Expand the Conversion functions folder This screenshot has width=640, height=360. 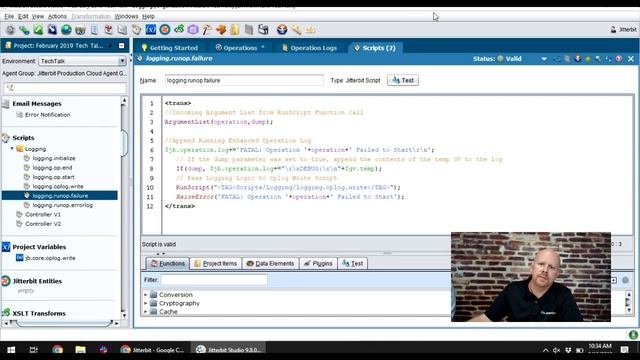(x=145, y=294)
